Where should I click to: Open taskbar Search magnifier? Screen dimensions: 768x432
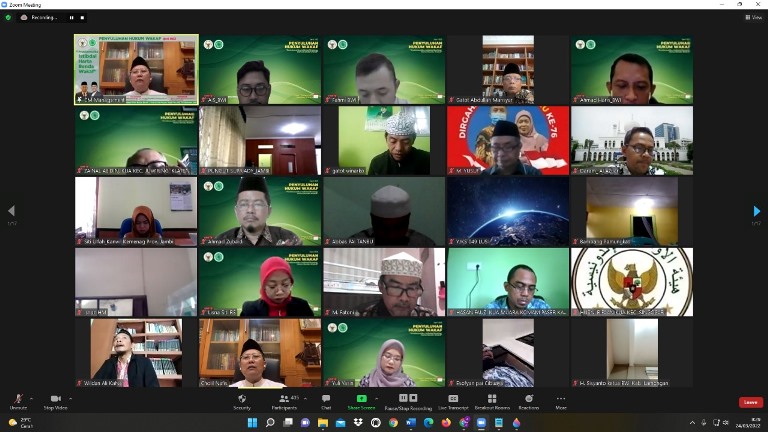tap(270, 422)
